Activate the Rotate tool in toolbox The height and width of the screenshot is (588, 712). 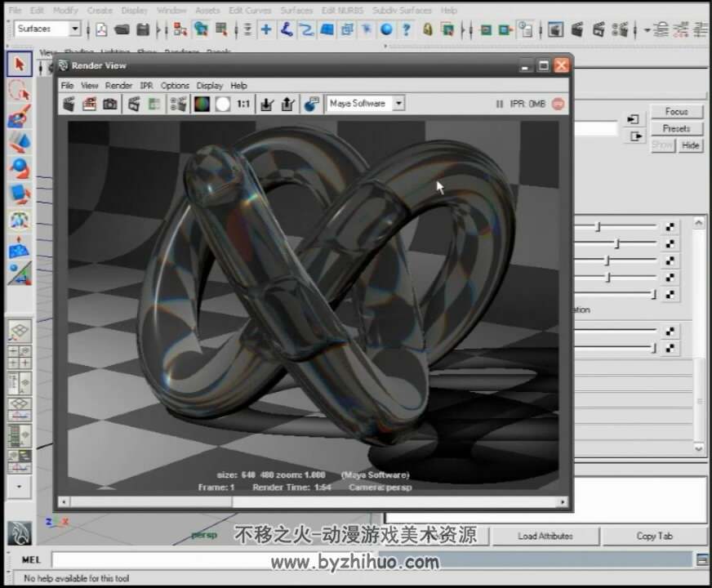20,168
